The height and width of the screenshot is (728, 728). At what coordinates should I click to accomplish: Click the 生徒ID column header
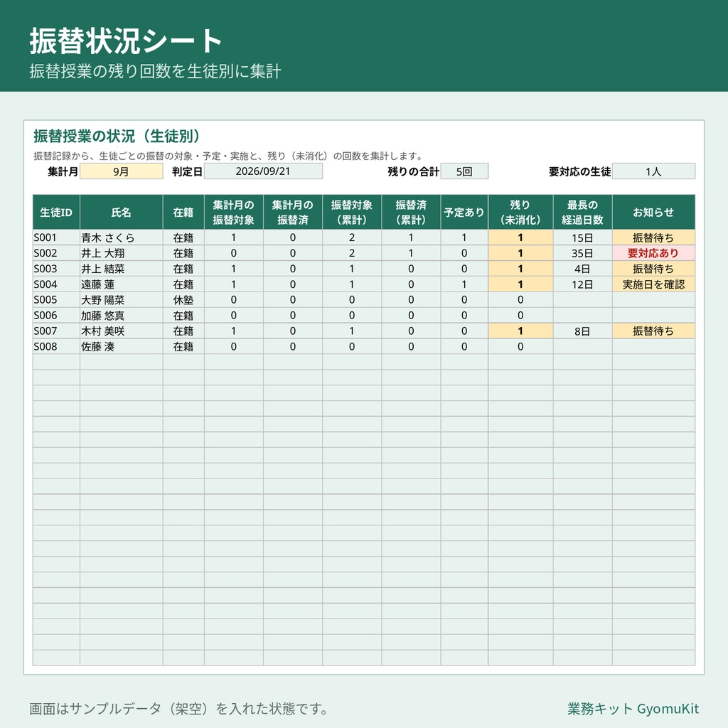[56, 212]
